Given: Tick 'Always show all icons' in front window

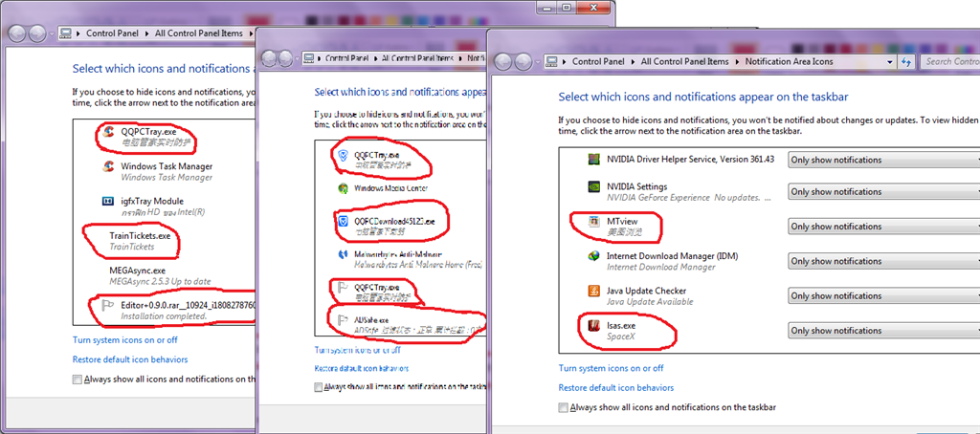Looking at the screenshot, I should point(564,408).
